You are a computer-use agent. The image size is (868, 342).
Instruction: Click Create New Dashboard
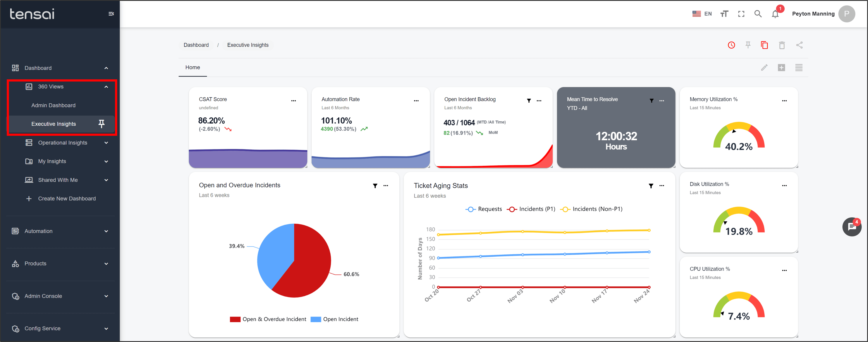point(67,199)
